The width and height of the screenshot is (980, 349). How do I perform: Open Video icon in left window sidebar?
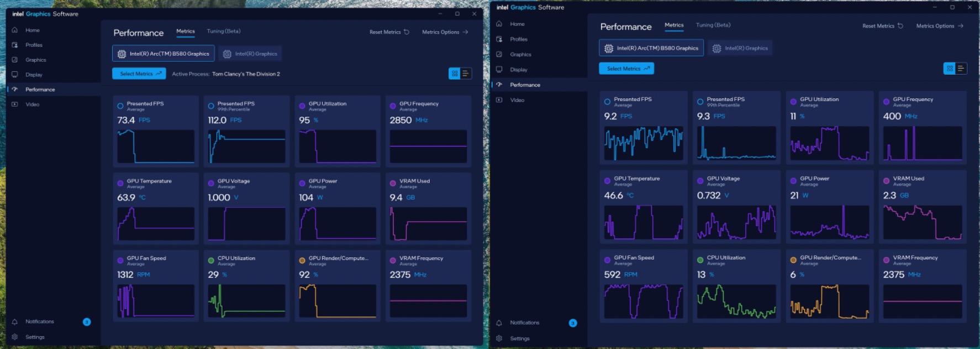pyautogui.click(x=15, y=104)
